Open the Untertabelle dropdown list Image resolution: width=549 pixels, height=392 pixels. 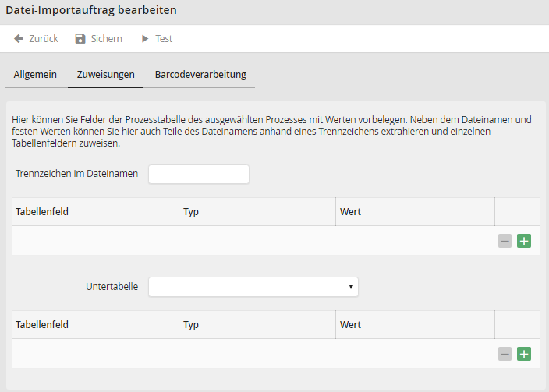coord(253,287)
